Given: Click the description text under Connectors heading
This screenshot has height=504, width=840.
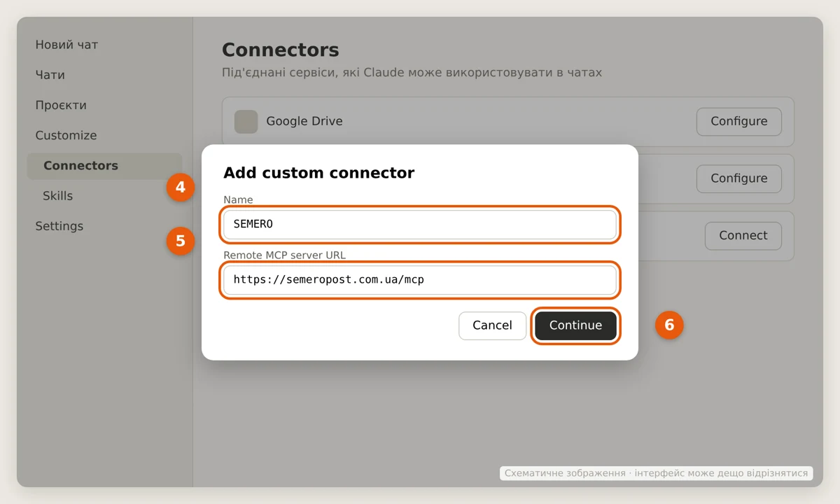Looking at the screenshot, I should click(412, 73).
